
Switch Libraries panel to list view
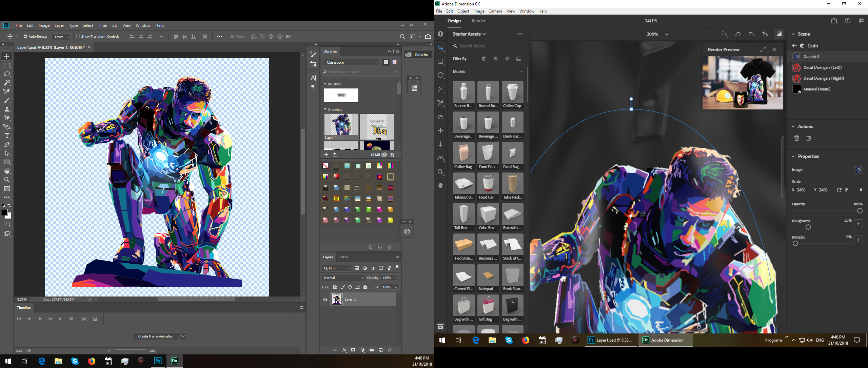394,62
